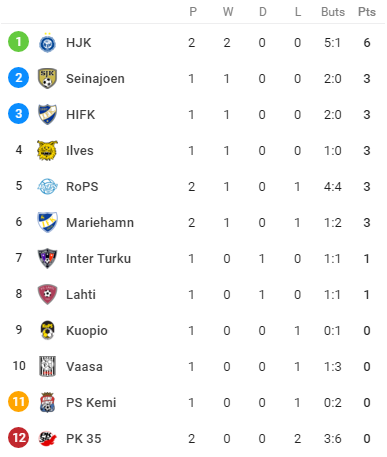Click the PS Kemi crest icon
The image size is (387, 457).
point(47,402)
